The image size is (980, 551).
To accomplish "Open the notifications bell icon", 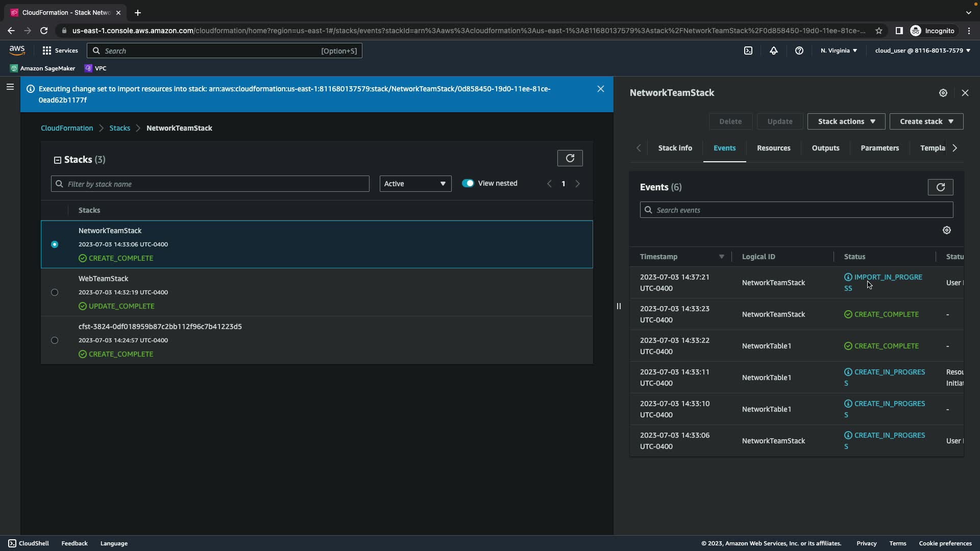I will 774,51.
